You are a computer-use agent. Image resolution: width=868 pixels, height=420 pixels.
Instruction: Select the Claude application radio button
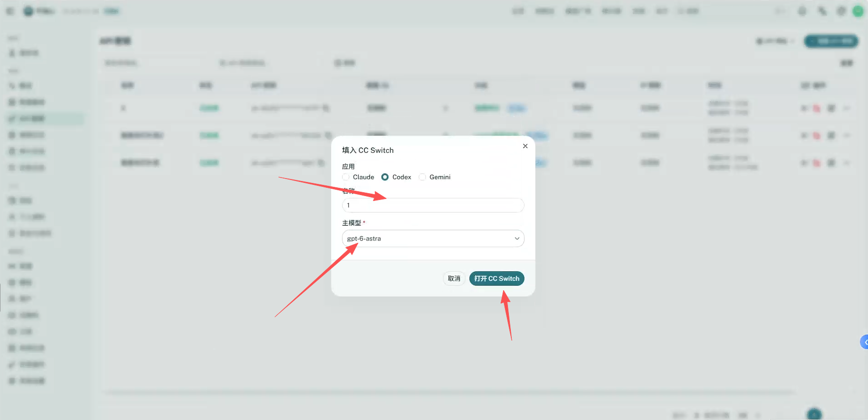point(346,177)
